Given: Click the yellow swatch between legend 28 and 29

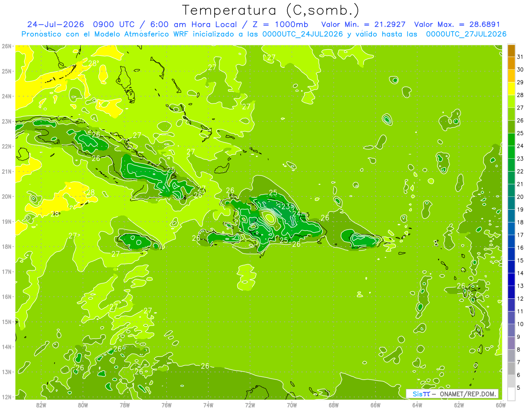Looking at the screenshot, I should click(x=511, y=89).
